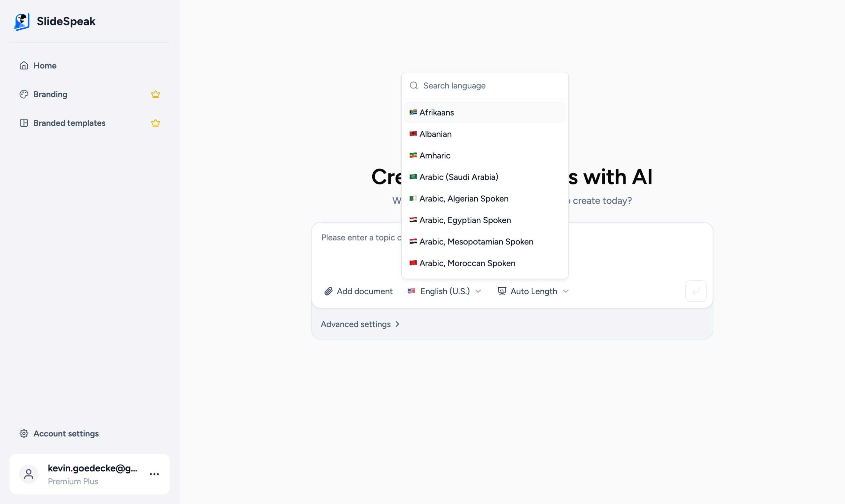Click the user avatar icon
This screenshot has width=845, height=504.
pyautogui.click(x=28, y=474)
